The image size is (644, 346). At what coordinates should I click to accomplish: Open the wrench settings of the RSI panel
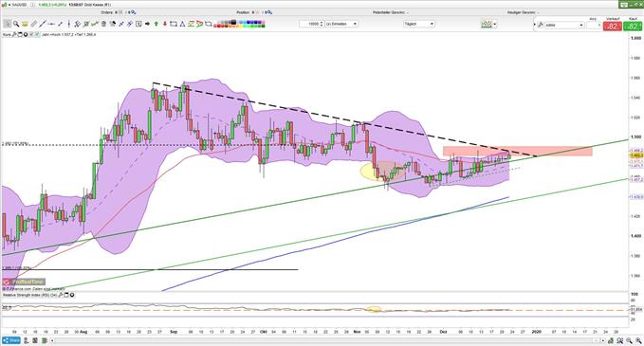[60, 295]
